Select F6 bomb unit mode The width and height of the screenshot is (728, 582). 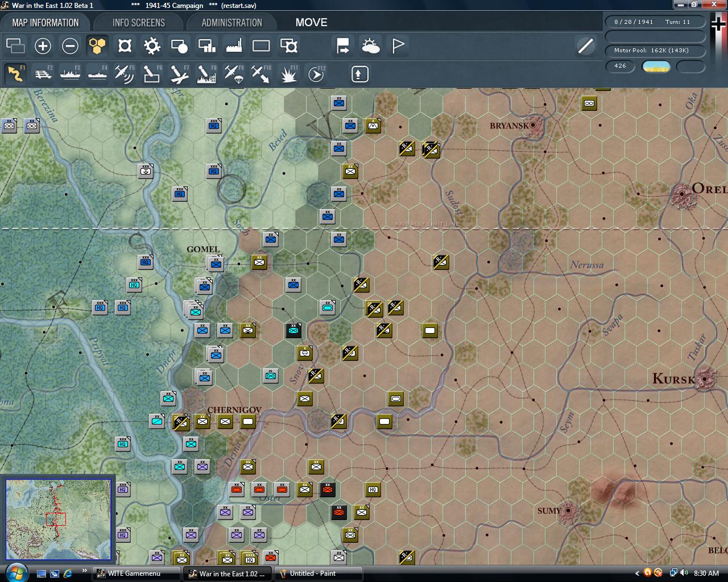152,74
